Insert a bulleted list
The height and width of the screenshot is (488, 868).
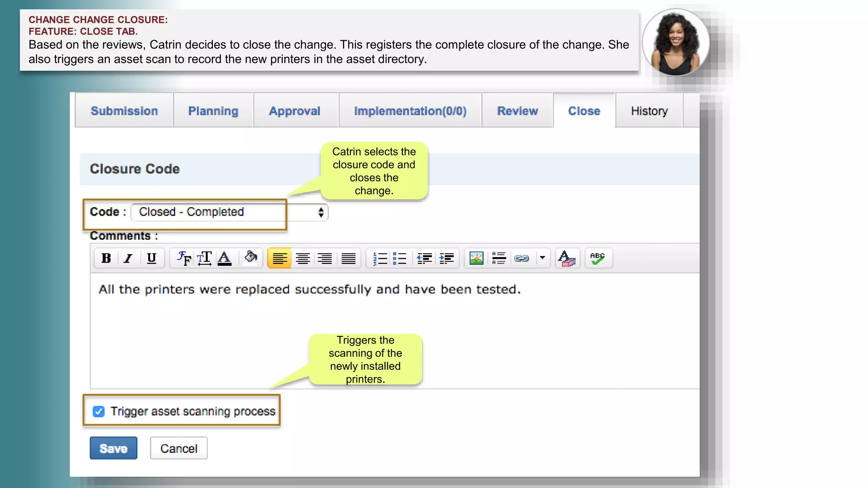coord(400,258)
